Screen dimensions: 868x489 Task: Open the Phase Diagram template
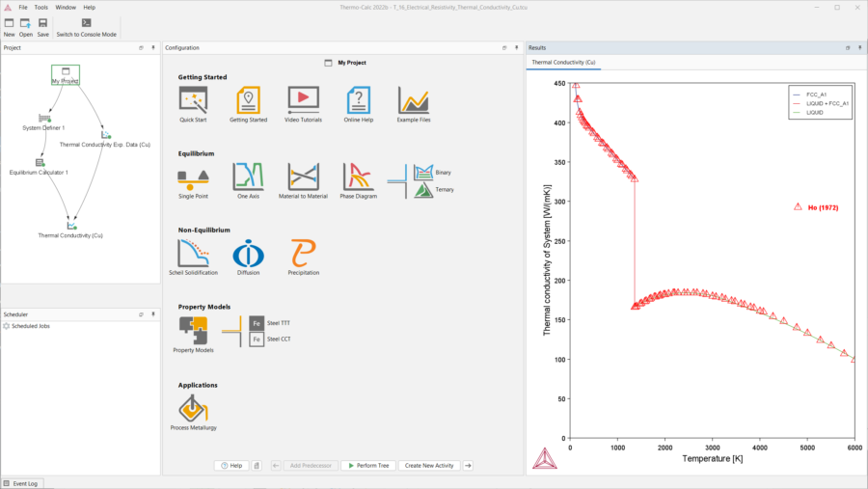pyautogui.click(x=359, y=177)
